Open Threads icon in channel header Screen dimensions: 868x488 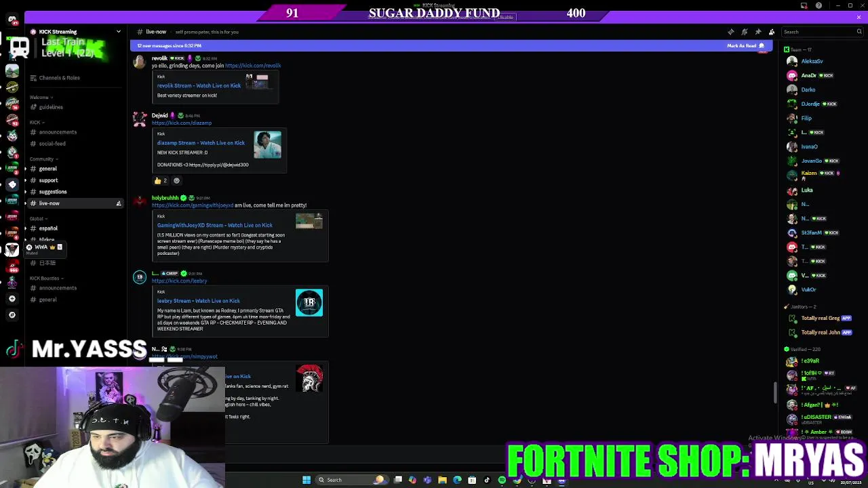point(731,32)
